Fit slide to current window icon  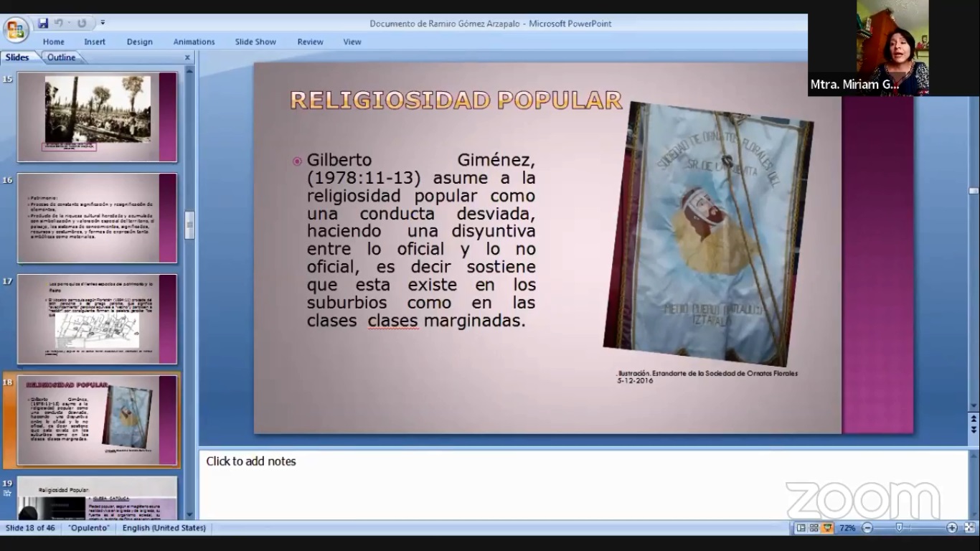point(969,528)
